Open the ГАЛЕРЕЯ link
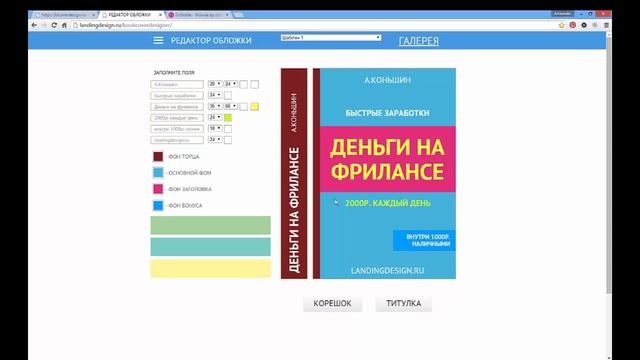Screen dimensions: 640x360 tap(419, 41)
